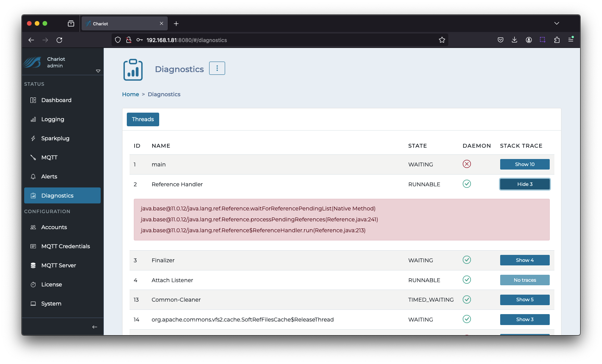Follow the Home breadcrumb link
602x364 pixels.
pyautogui.click(x=130, y=94)
